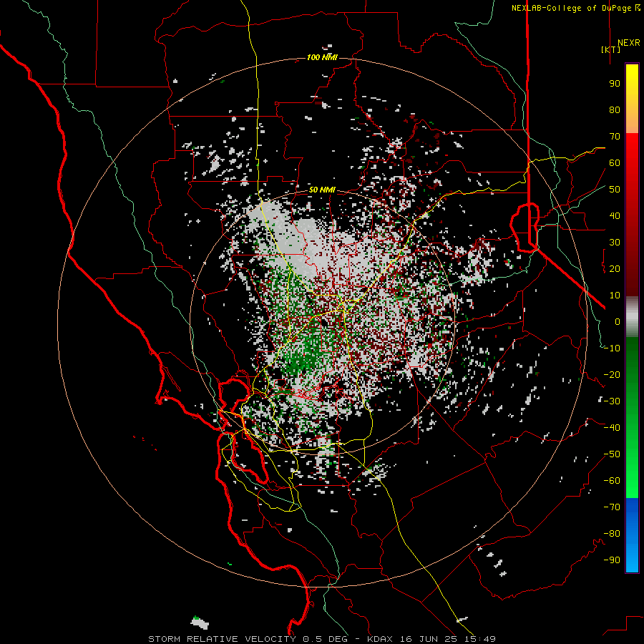644x644 pixels.
Task: Click the 0 value on velocity scale
Action: click(618, 321)
